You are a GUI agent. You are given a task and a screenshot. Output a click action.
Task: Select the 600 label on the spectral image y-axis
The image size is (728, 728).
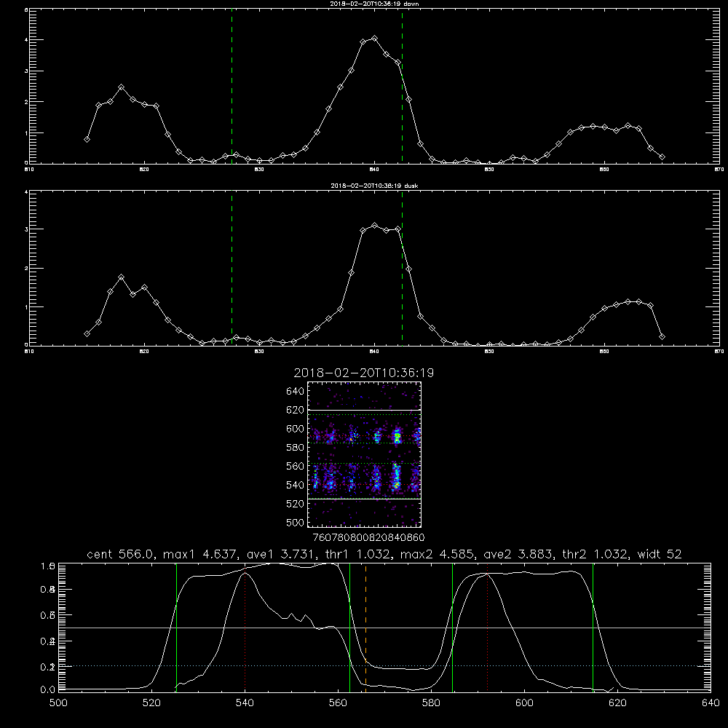click(x=296, y=429)
